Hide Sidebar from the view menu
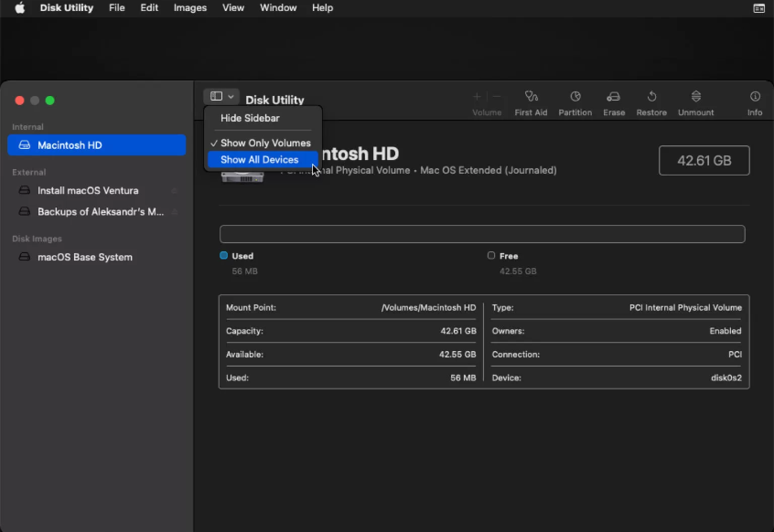Viewport: 774px width, 532px height. (250, 119)
